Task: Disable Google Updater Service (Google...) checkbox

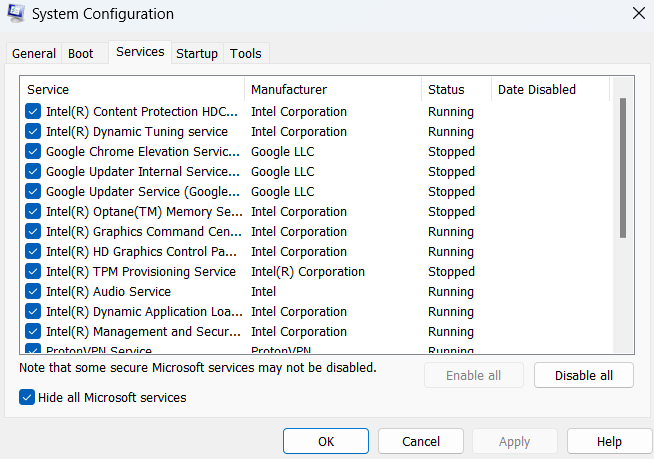Action: pyautogui.click(x=33, y=192)
